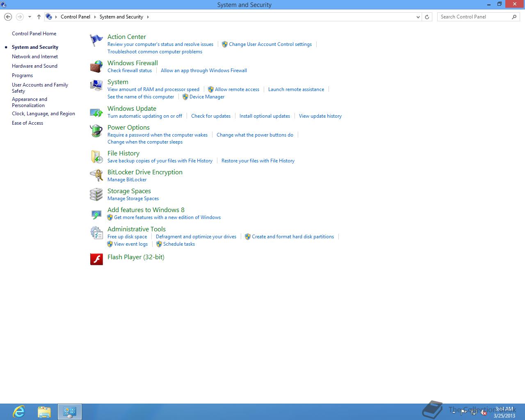Select User Accounts and Family Safety
The image size is (525, 420).
pos(40,88)
